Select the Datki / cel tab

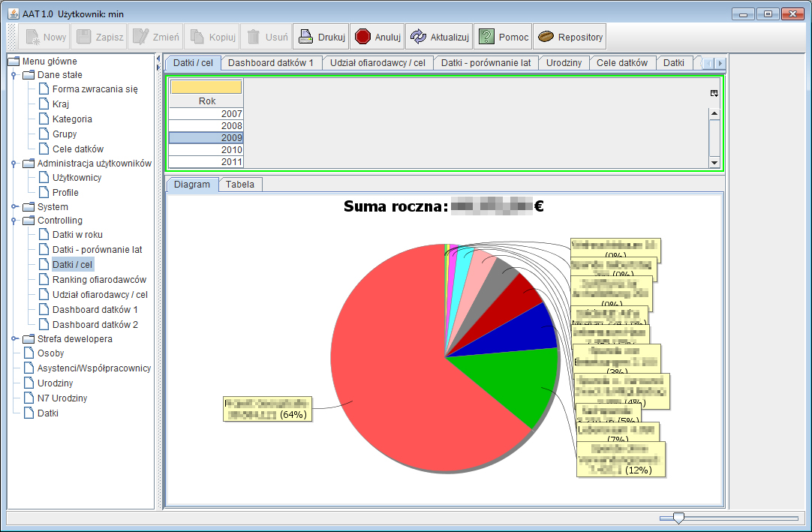pyautogui.click(x=193, y=63)
